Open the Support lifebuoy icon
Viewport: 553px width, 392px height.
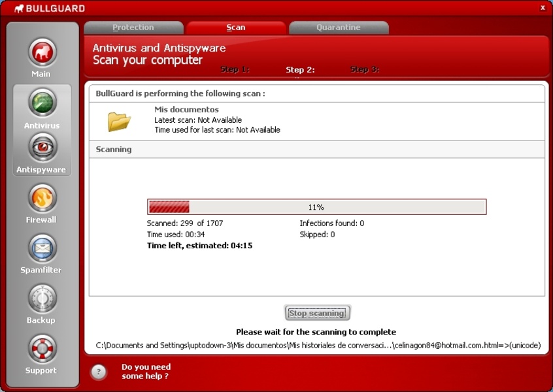point(42,348)
